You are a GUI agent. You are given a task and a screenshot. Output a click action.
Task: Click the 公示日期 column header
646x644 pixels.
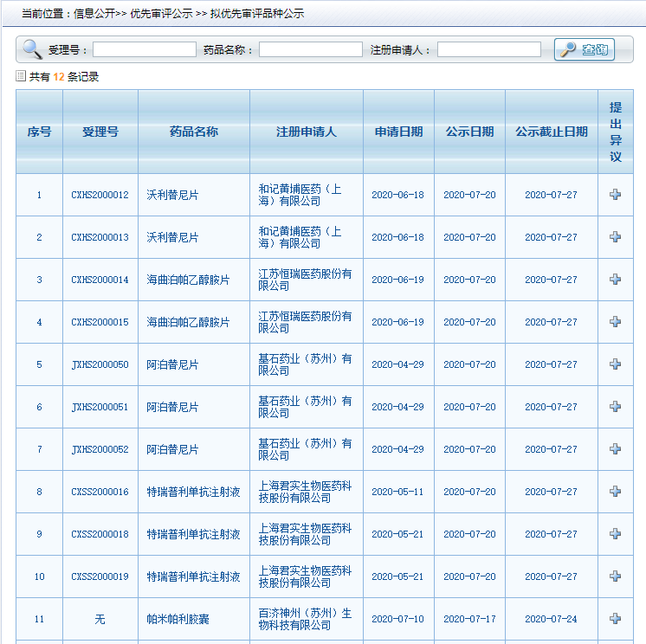point(469,132)
